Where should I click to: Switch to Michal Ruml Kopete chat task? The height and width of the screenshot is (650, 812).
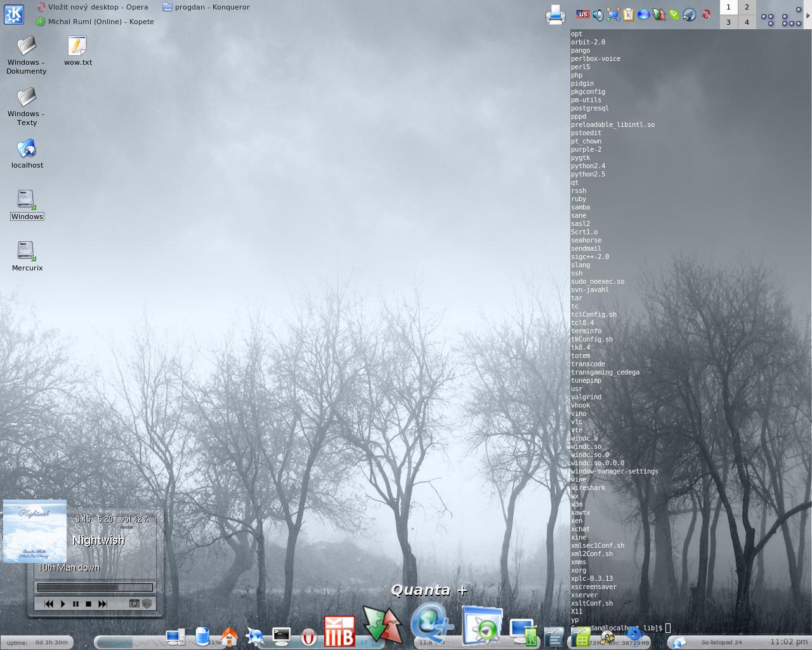(95, 22)
